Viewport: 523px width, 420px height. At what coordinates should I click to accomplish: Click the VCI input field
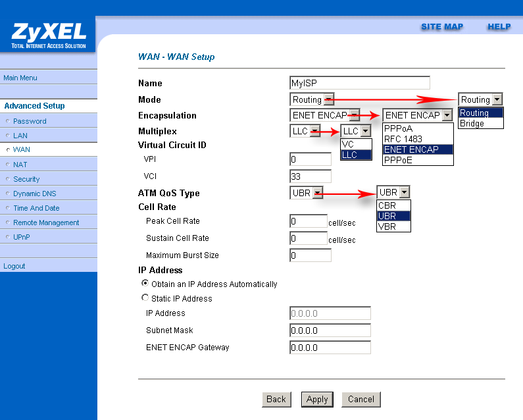pyautogui.click(x=311, y=176)
